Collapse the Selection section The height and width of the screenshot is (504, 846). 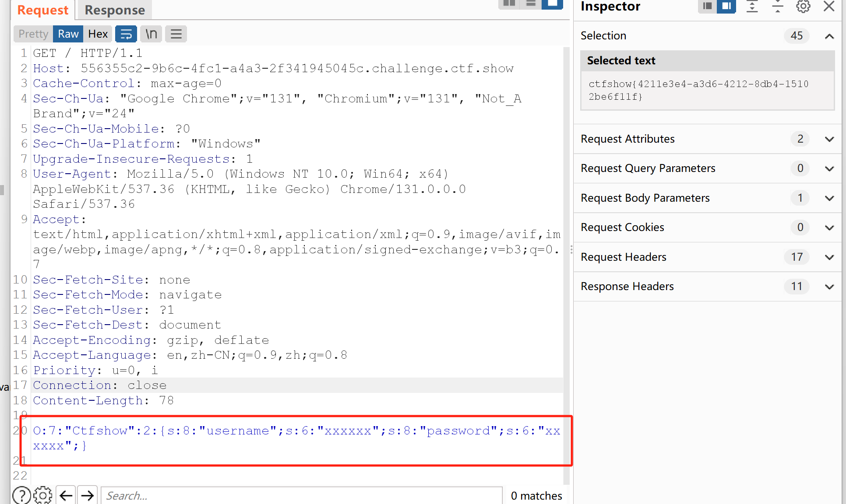coord(829,36)
